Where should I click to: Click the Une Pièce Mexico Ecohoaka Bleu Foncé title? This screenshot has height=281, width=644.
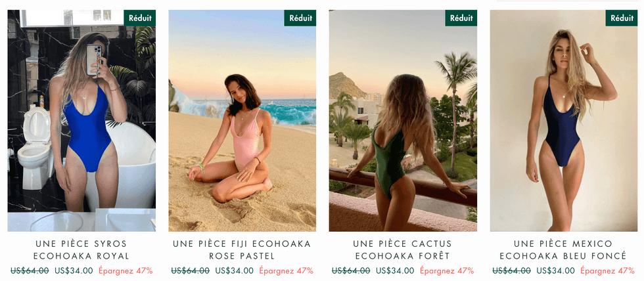pos(564,250)
